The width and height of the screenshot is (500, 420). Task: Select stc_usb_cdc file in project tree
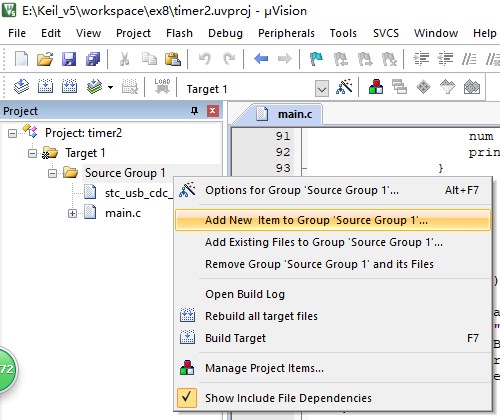(x=139, y=193)
